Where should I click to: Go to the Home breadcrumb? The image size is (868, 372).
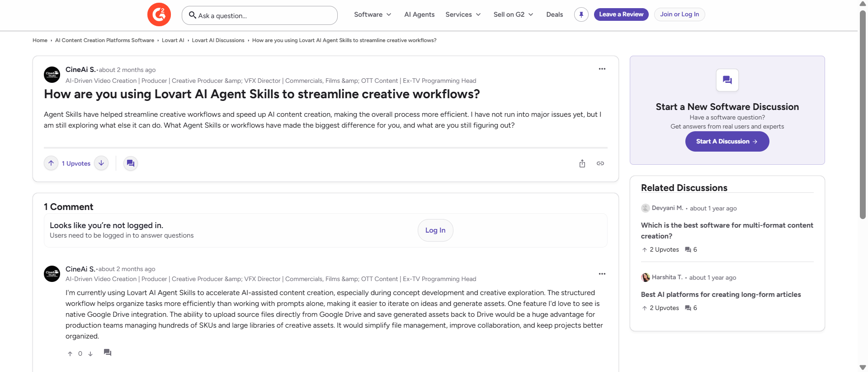pyautogui.click(x=40, y=40)
